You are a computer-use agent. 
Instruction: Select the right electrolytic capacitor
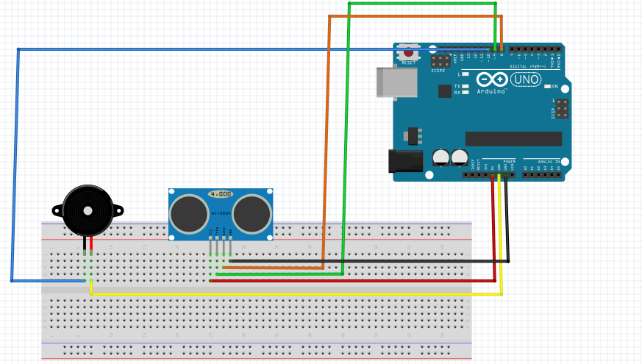pyautogui.click(x=460, y=157)
